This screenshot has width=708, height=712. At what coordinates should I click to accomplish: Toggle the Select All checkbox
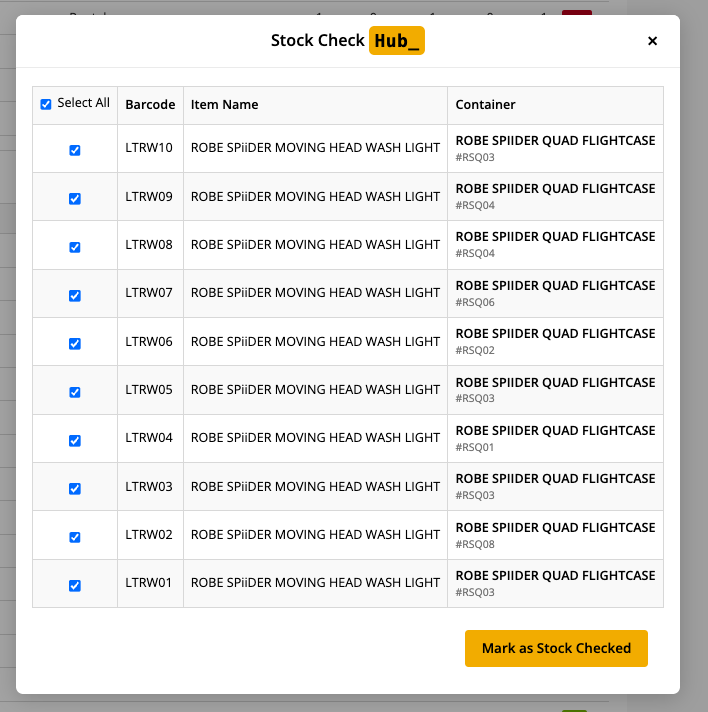tap(46, 104)
